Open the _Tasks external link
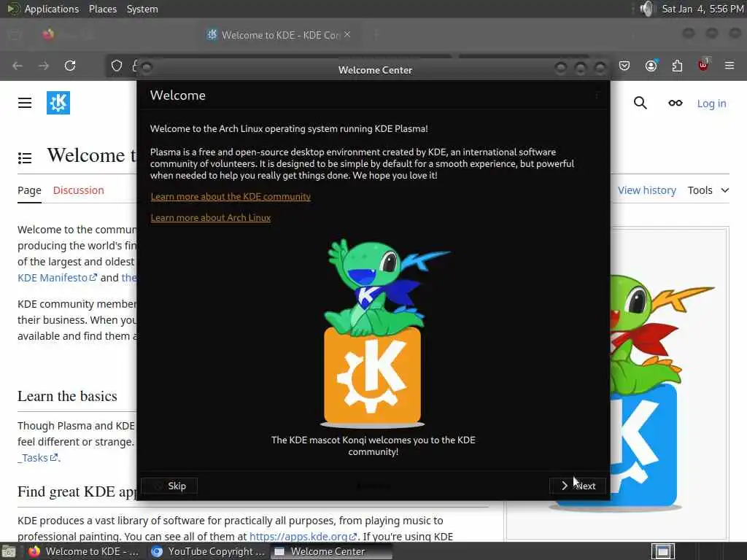 click(38, 458)
